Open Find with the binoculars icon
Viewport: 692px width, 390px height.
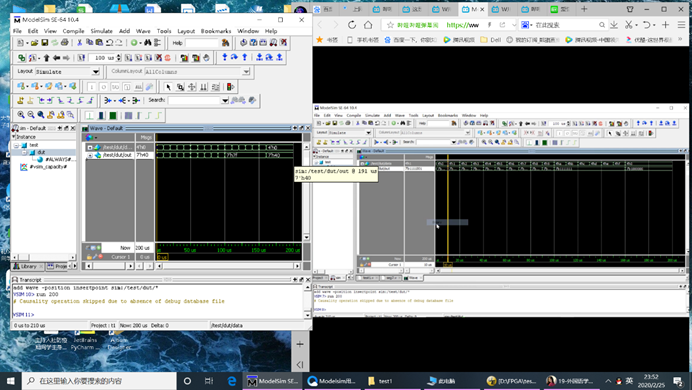click(x=147, y=43)
